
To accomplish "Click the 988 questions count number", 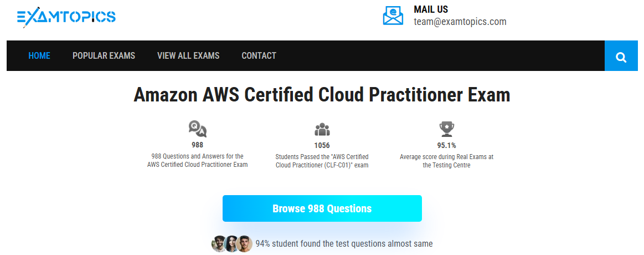I will pyautogui.click(x=197, y=145).
